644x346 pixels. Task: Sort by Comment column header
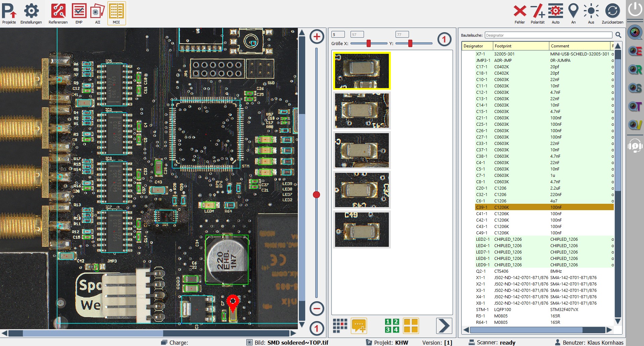click(579, 46)
